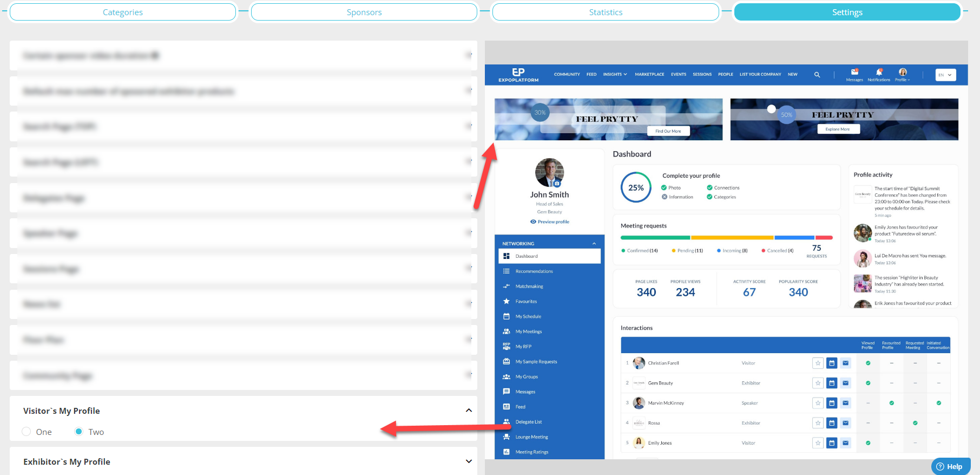Click the 50% FEEL PRYTTY banner
This screenshot has width=980, height=475.
coord(844,119)
